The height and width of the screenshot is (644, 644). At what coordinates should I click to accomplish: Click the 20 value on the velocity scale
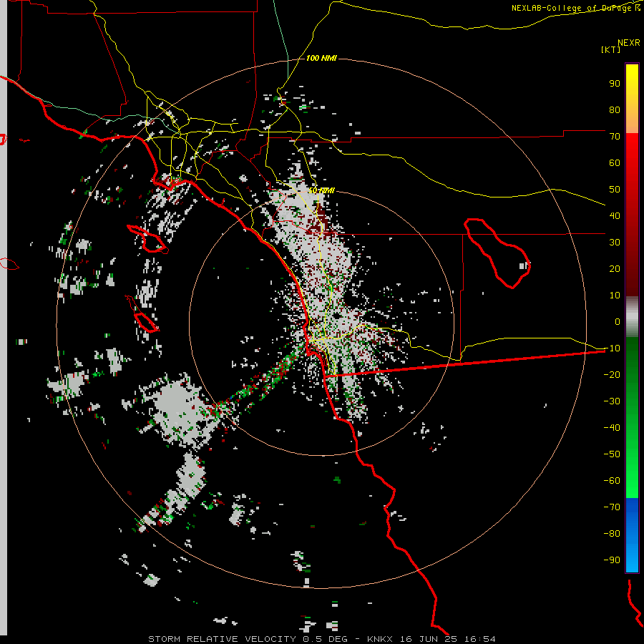pyautogui.click(x=615, y=268)
